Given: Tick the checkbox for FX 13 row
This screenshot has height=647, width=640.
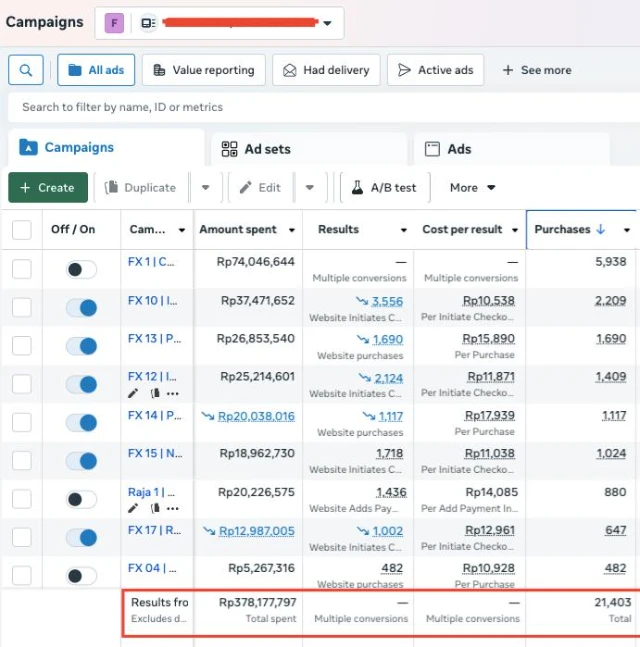Looking at the screenshot, I should tap(22, 346).
